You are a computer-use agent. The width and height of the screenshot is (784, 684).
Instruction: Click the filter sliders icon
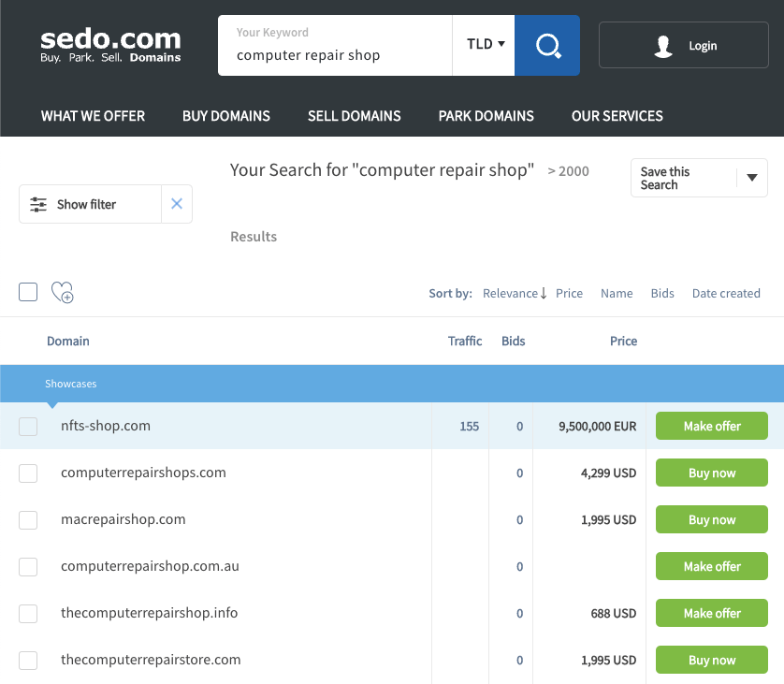point(38,204)
